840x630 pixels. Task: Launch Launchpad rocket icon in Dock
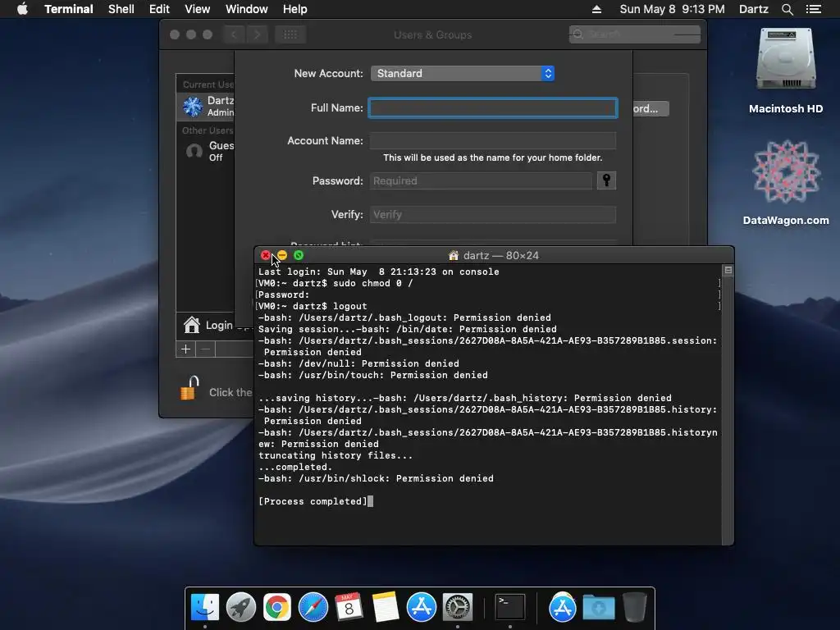tap(241, 608)
